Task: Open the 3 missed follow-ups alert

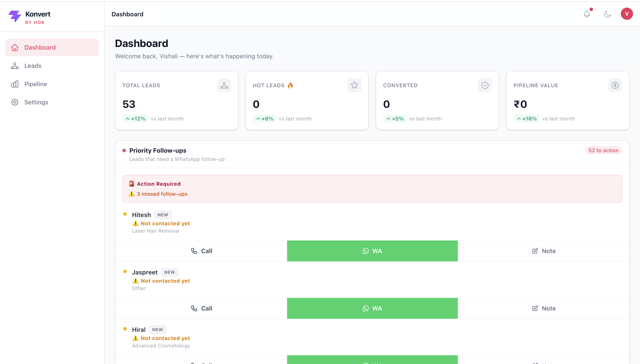Action: 162,194
